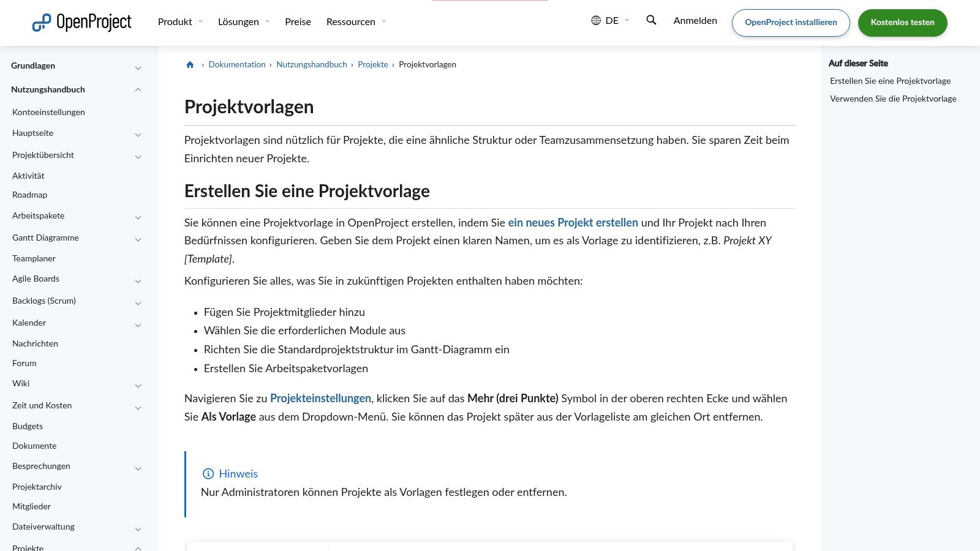Open Aktivität in the sidebar
This screenshot has height=551, width=980.
pyautogui.click(x=28, y=176)
